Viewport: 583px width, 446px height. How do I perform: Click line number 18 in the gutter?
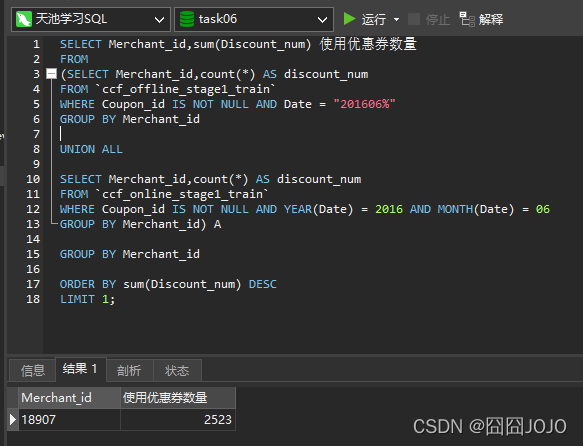click(33, 299)
